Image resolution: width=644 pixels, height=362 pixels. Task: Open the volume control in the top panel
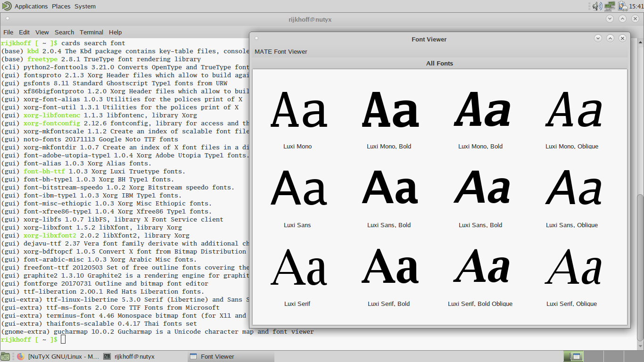coord(597,6)
